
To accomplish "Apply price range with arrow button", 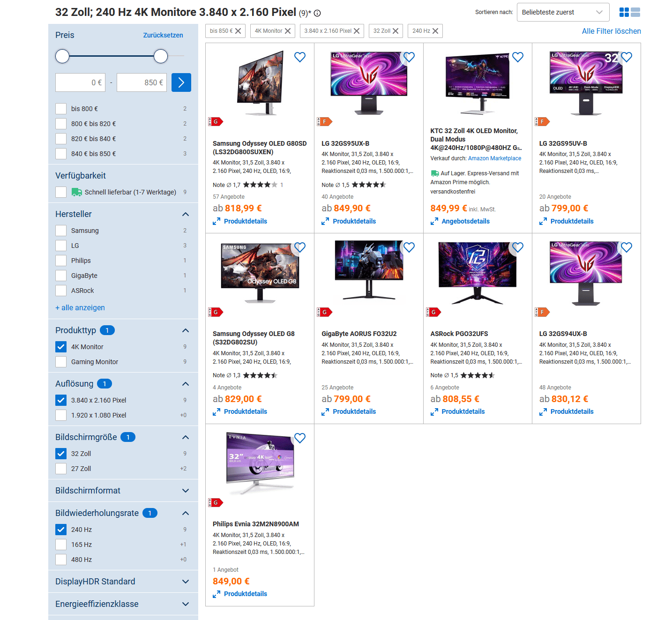I will pos(181,82).
